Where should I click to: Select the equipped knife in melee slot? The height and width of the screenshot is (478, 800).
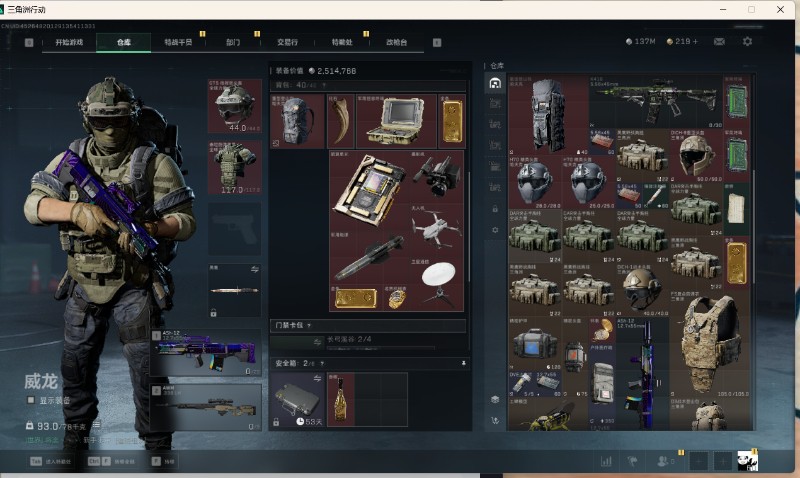tap(235, 291)
